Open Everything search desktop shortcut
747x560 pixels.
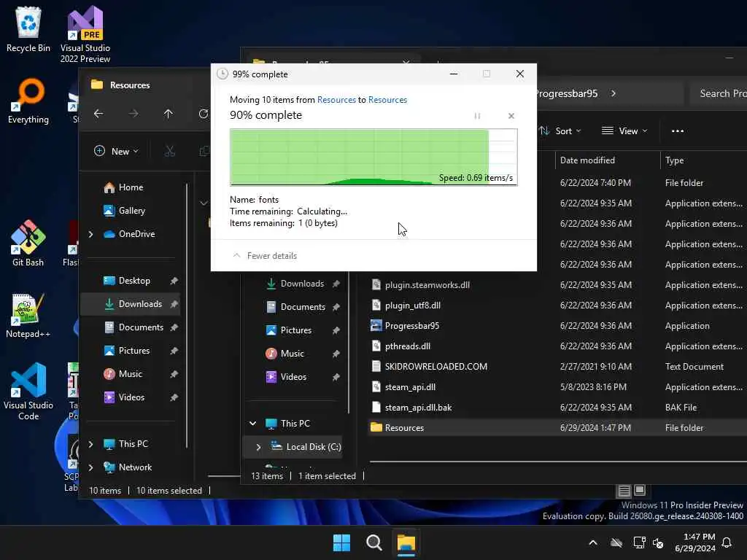pyautogui.click(x=28, y=101)
